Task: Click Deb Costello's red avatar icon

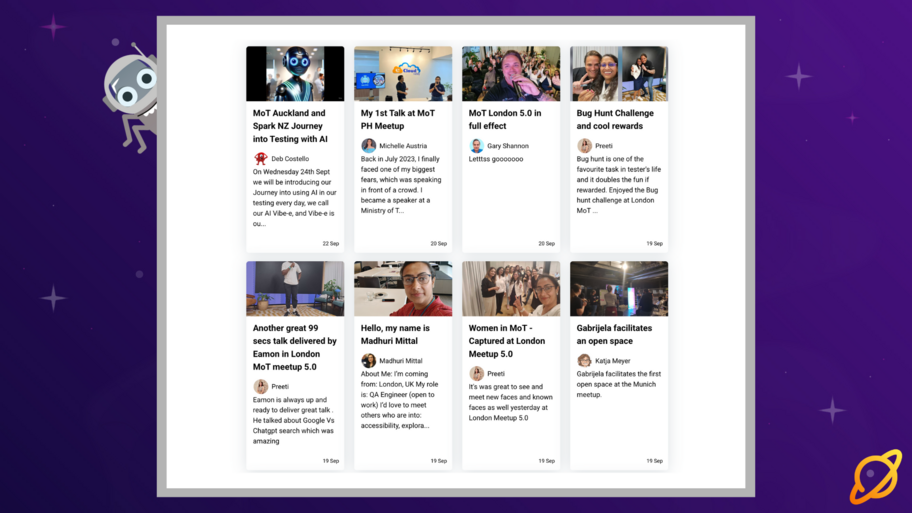Action: [x=260, y=158]
